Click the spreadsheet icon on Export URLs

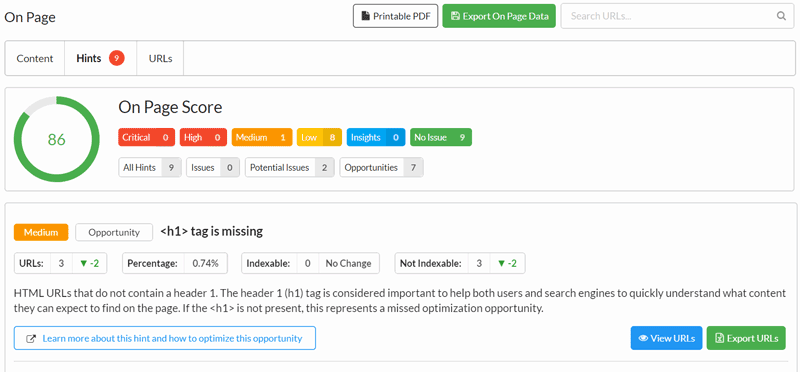[x=720, y=338]
